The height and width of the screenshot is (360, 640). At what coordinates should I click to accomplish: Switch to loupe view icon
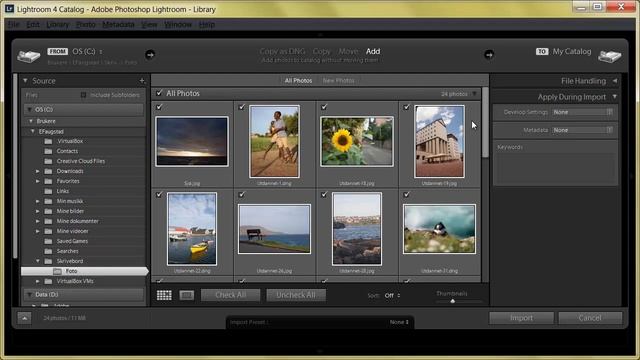tap(187, 295)
